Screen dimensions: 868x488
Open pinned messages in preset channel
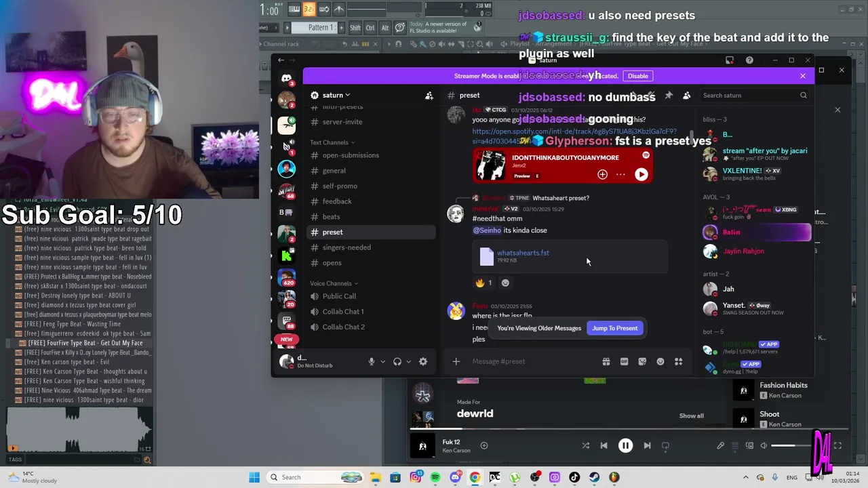(x=669, y=96)
